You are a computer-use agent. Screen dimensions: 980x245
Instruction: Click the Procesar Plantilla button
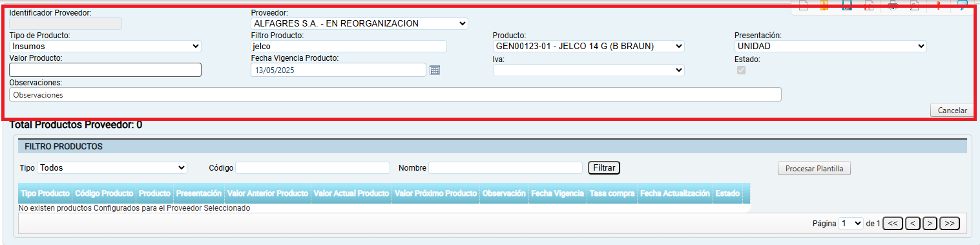tap(815, 169)
